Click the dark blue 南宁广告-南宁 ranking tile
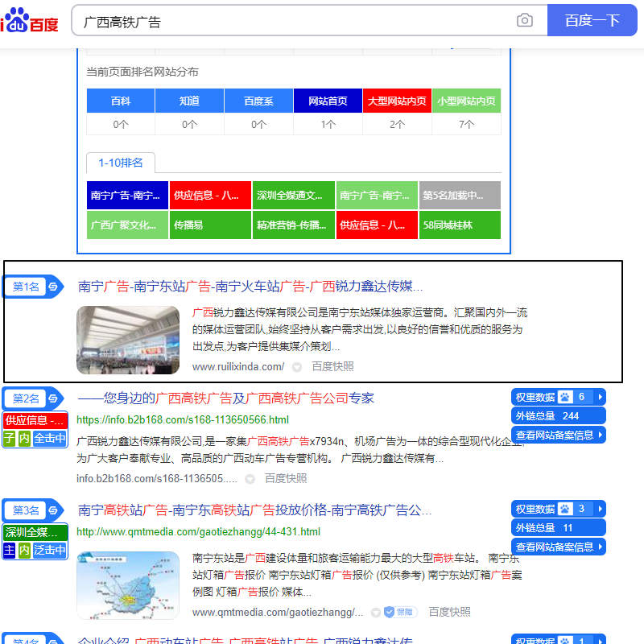 pyautogui.click(x=127, y=195)
